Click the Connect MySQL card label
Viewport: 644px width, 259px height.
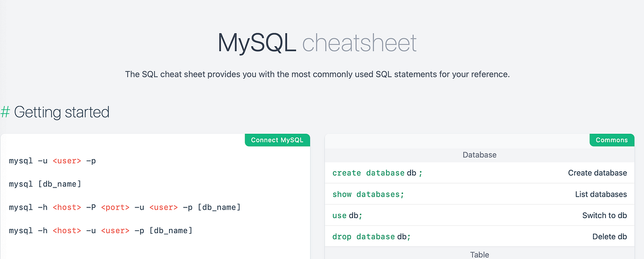[277, 140]
